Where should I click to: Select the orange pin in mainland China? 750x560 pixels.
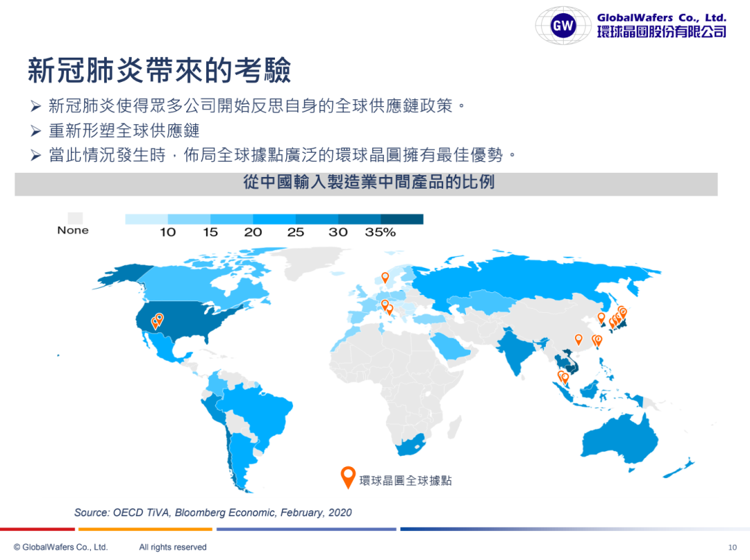[x=578, y=339]
